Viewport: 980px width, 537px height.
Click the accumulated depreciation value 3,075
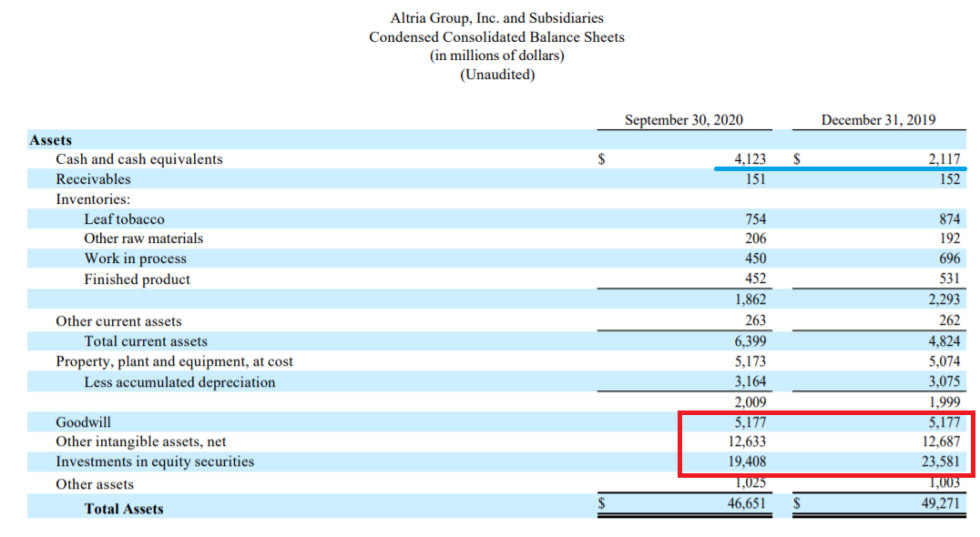(944, 381)
